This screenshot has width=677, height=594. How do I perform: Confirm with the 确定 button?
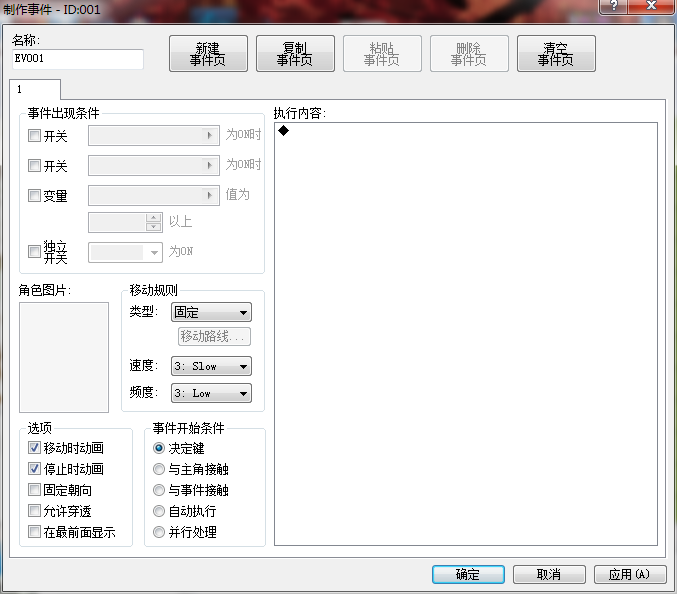tap(468, 574)
